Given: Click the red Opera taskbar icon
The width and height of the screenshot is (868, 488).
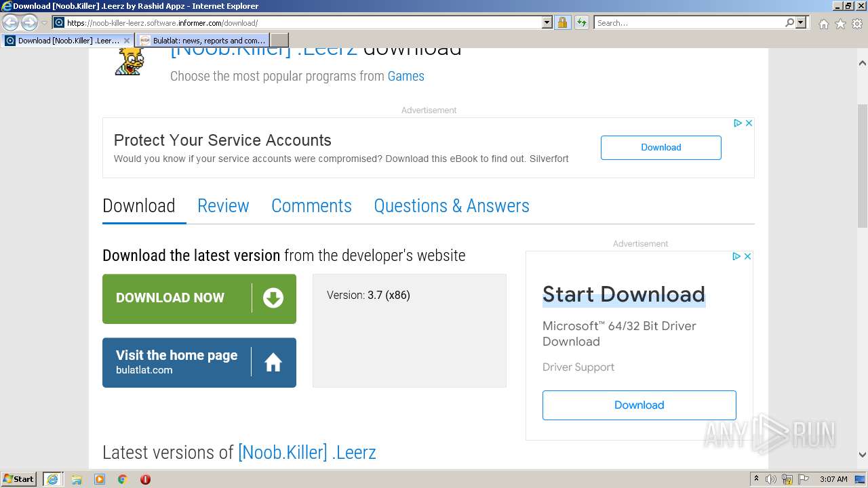Looking at the screenshot, I should click(x=145, y=479).
